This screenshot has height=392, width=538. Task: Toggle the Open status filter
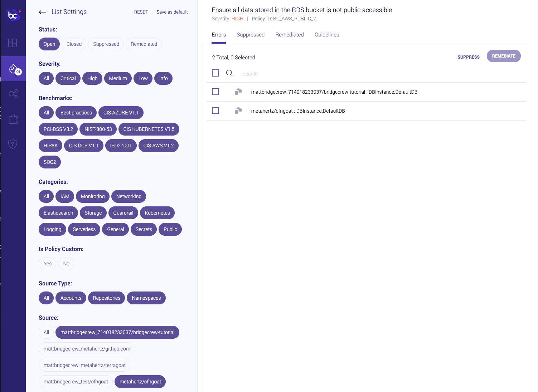point(49,44)
